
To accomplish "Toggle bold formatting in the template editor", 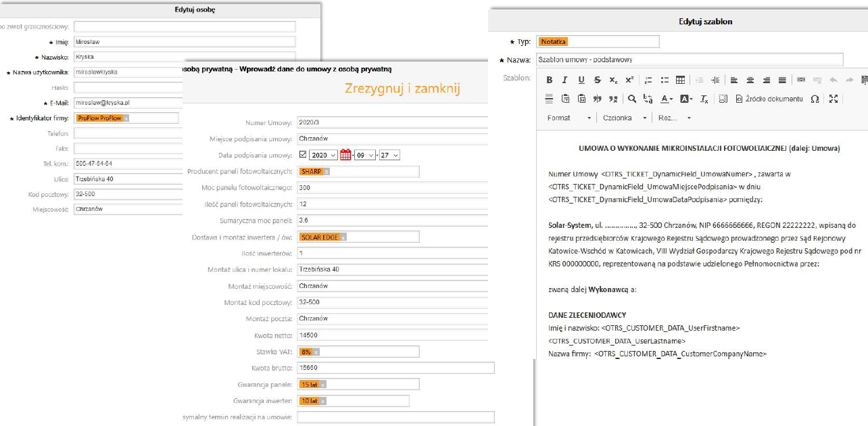I will click(549, 80).
